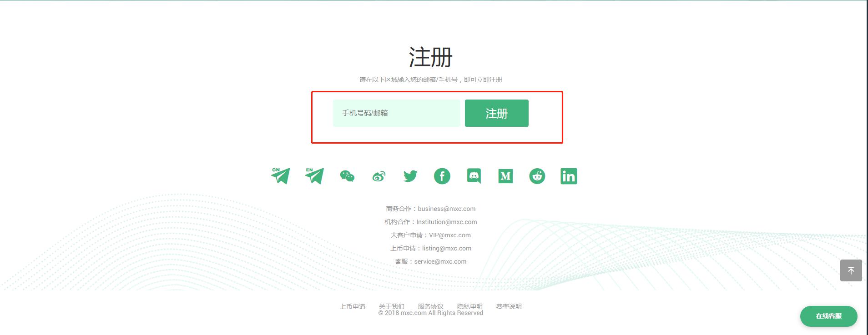Open the 费率说明 footer link
This screenshot has height=335, width=868.
click(x=509, y=306)
